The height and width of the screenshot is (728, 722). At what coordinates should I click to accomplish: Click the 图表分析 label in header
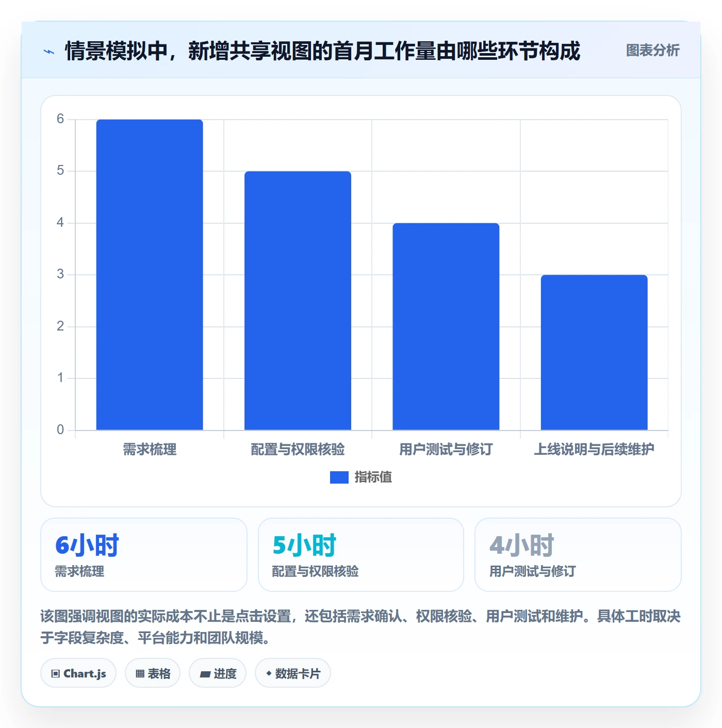pos(652,51)
